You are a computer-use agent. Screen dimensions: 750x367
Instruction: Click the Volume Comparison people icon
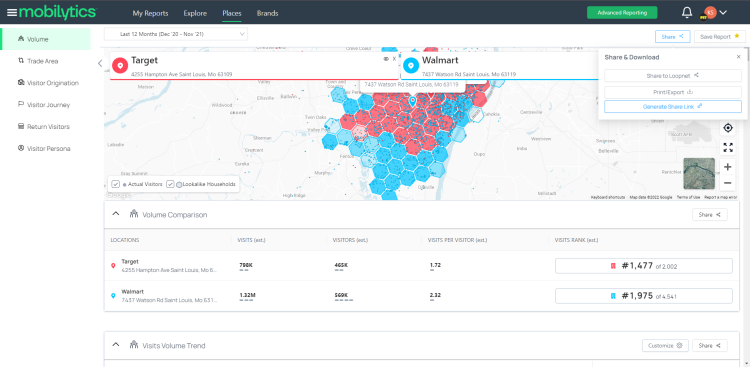coord(134,214)
